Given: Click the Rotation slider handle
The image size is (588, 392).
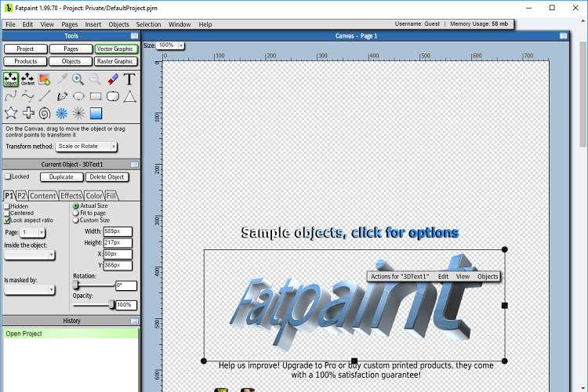Looking at the screenshot, I should tap(76, 285).
